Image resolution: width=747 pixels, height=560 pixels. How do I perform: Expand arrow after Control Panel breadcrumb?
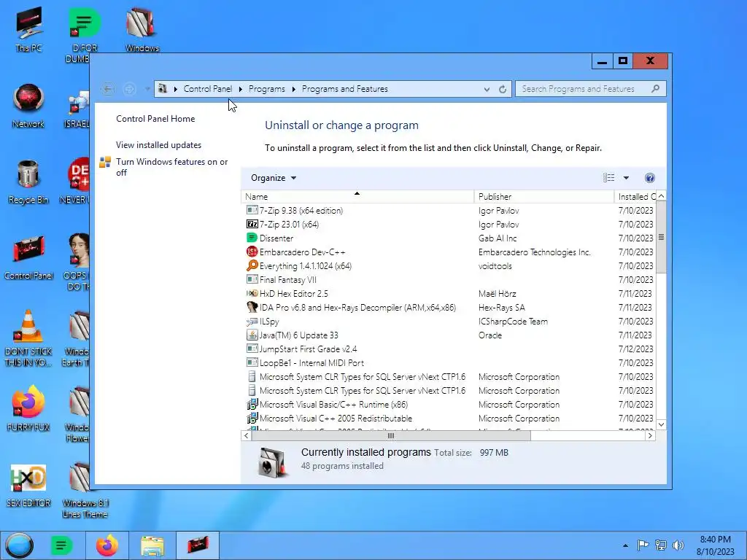click(240, 89)
